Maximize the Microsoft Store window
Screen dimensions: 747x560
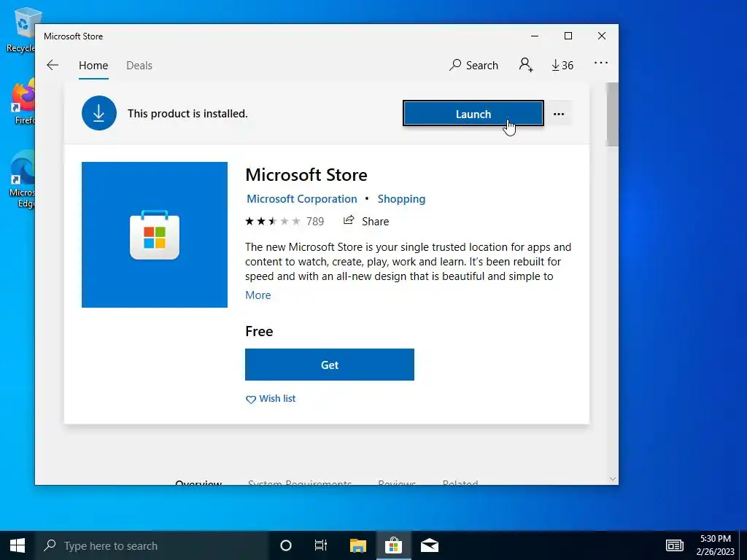click(568, 36)
